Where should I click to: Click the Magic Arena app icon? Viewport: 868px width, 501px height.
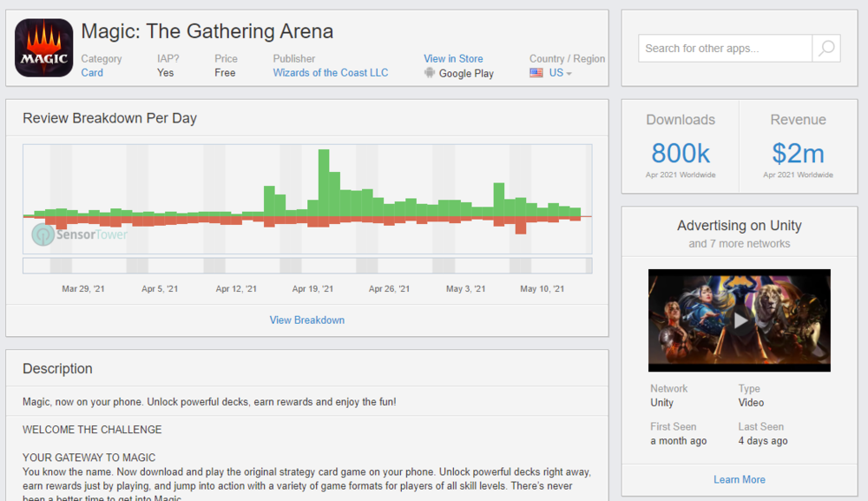pos(43,48)
